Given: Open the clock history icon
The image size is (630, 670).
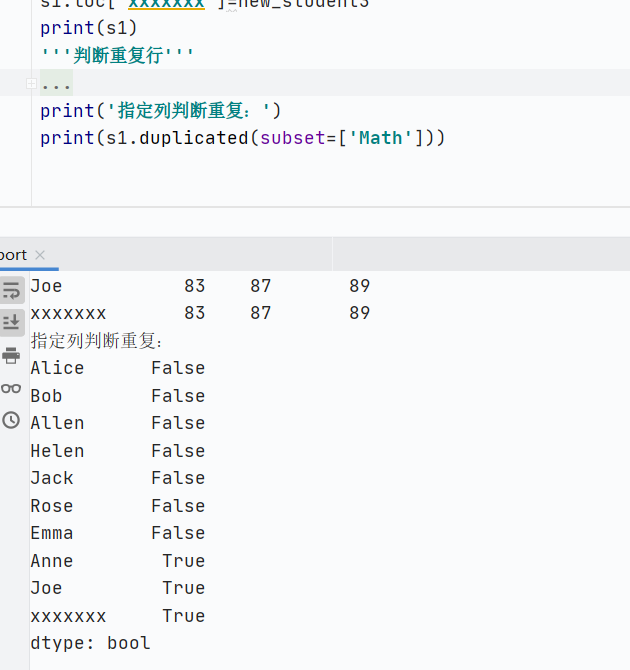Looking at the screenshot, I should coord(11,420).
